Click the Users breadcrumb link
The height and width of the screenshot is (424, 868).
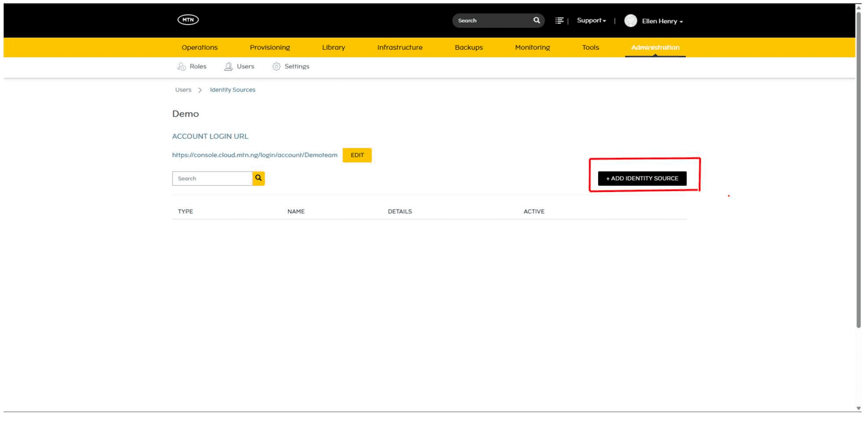click(183, 90)
